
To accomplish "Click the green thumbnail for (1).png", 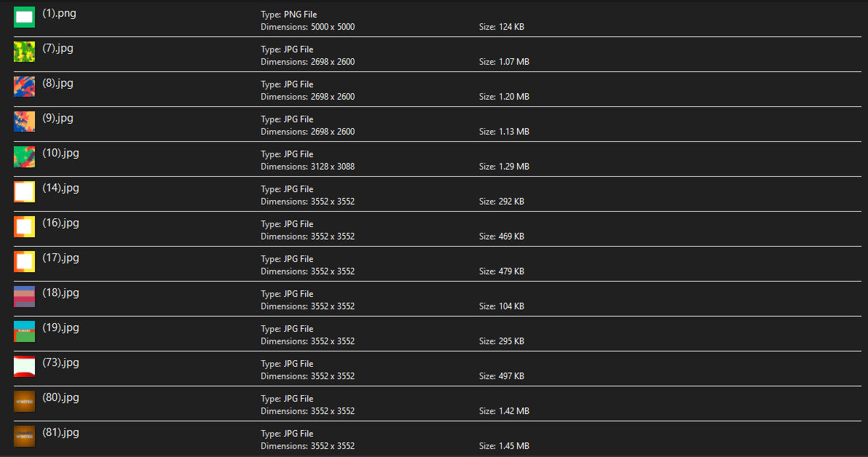I will coord(24,17).
